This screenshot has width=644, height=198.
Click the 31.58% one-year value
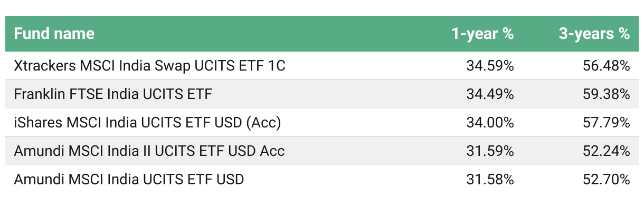490,180
